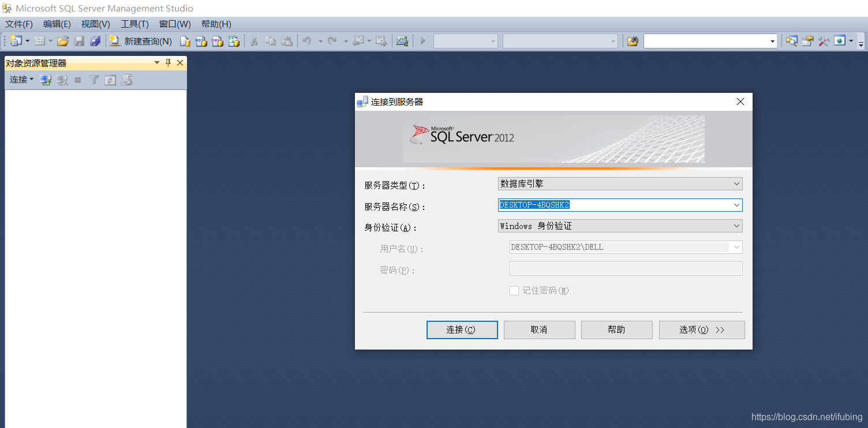The image size is (868, 428).
Task: Expand the New Project icon dropdown arrow
Action: [x=27, y=41]
